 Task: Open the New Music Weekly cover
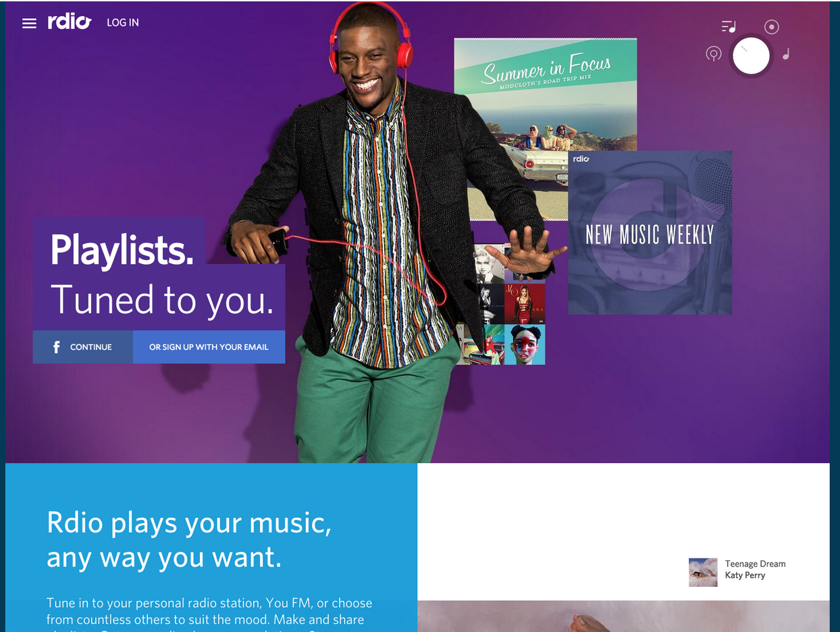[650, 232]
